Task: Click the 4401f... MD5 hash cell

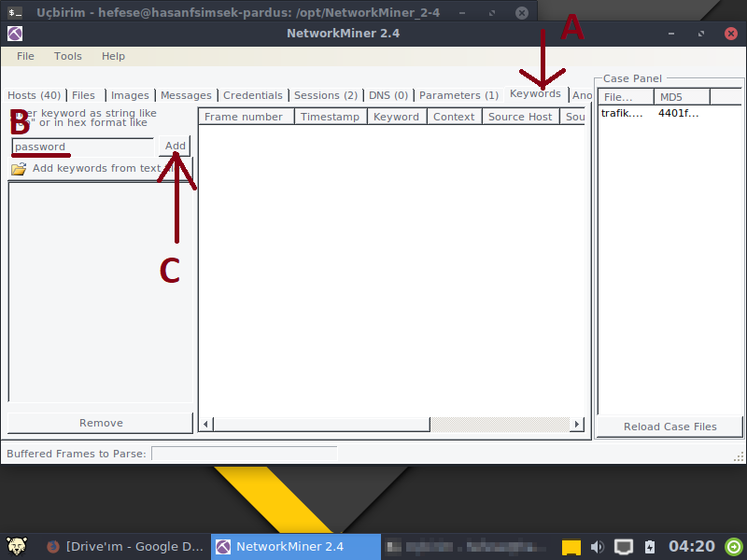Action: [x=679, y=113]
